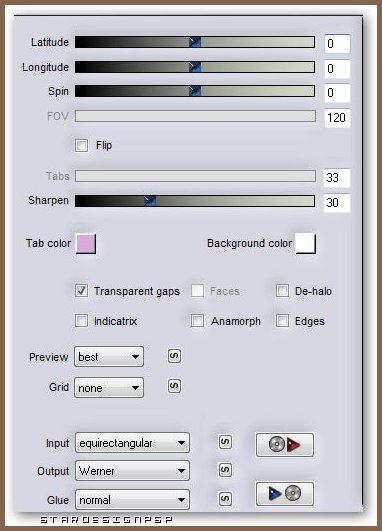Turn on the Anamorph checkbox

pyautogui.click(x=197, y=321)
